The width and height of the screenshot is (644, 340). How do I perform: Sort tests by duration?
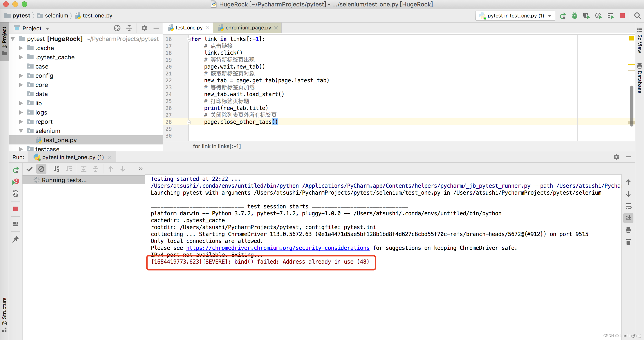coord(68,169)
